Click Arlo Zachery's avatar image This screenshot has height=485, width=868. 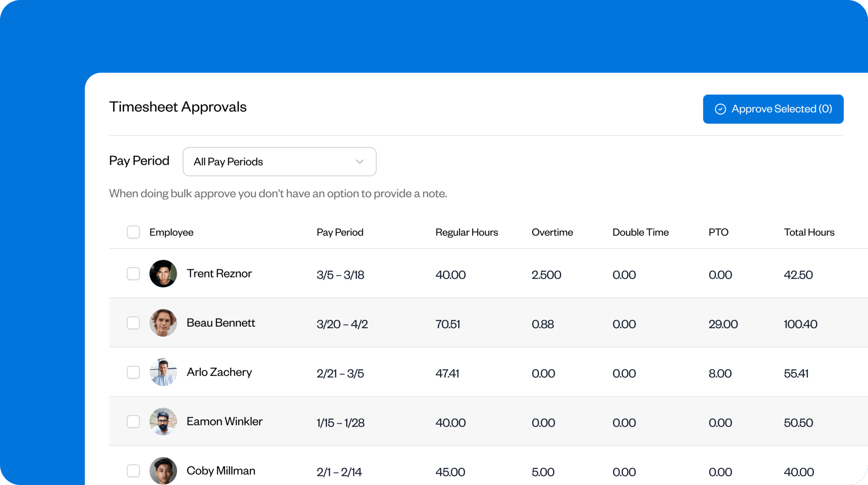(163, 372)
